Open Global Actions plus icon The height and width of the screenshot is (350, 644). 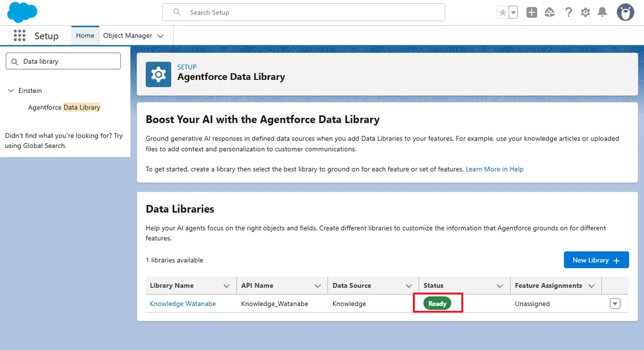tap(531, 12)
